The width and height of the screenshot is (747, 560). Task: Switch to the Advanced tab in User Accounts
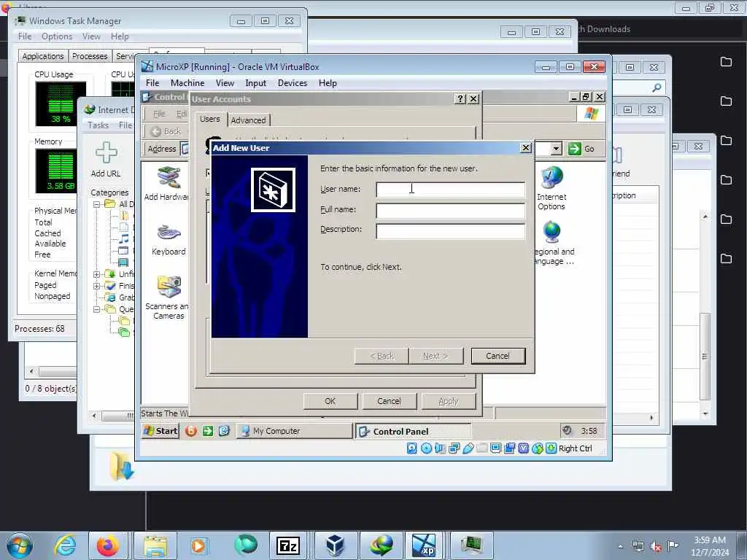[248, 120]
